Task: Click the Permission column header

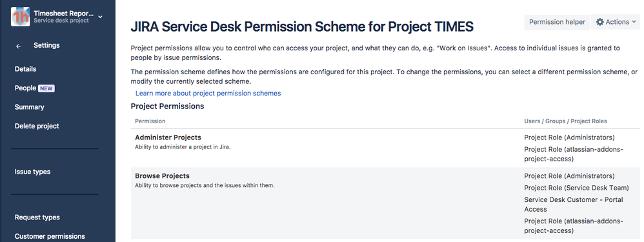Action: (x=150, y=121)
